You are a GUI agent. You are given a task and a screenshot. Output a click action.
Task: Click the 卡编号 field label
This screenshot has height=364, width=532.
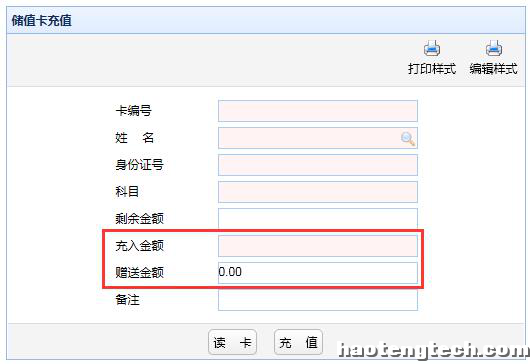pos(133,111)
